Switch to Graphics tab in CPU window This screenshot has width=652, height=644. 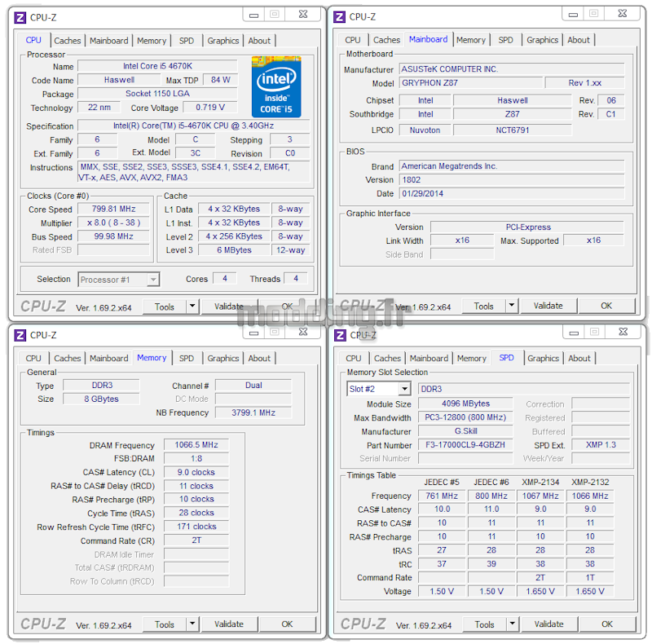[x=223, y=41]
